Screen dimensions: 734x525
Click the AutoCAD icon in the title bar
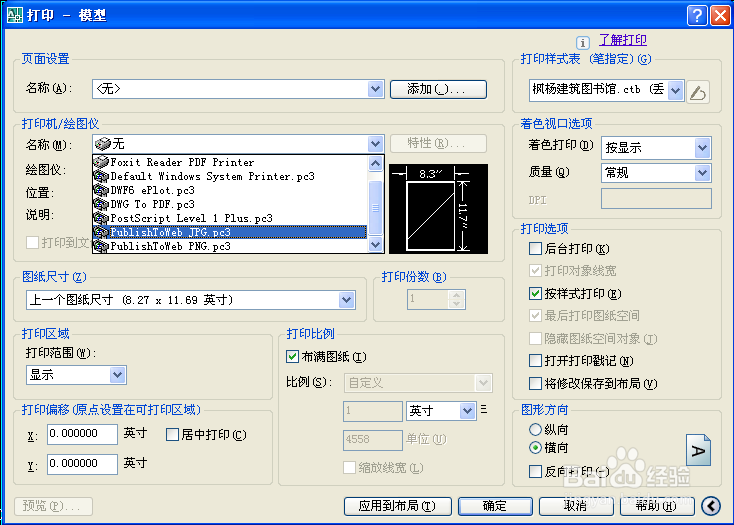point(15,15)
